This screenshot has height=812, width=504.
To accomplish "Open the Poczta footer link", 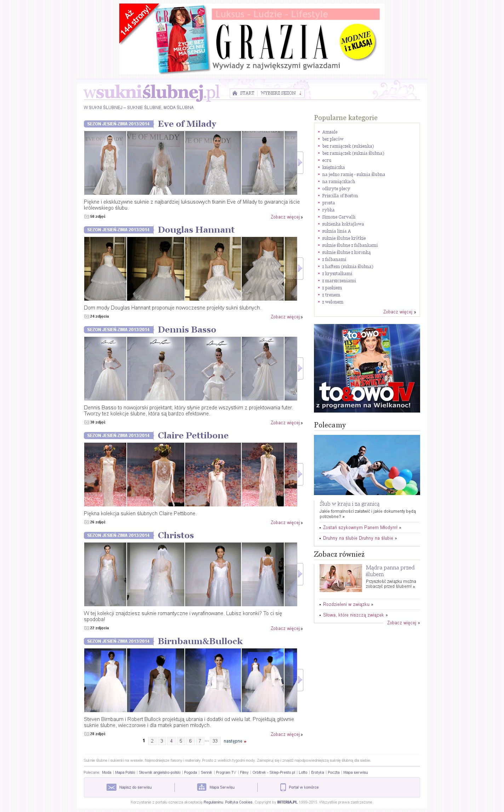I will point(333,772).
